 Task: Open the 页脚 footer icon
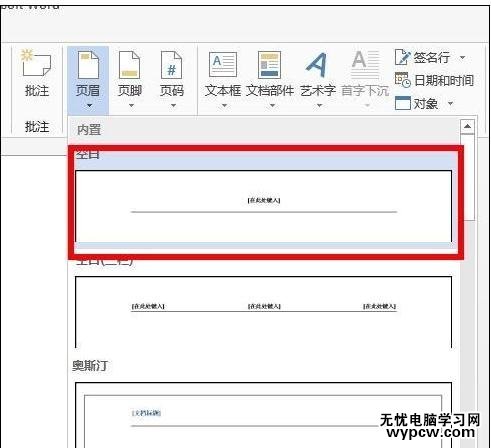[x=130, y=64]
